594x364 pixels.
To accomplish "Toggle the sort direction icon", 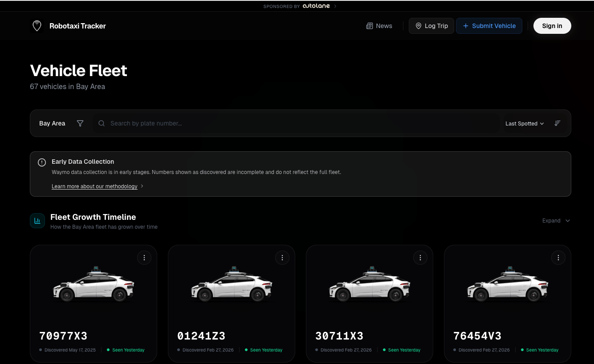I will pos(557,123).
